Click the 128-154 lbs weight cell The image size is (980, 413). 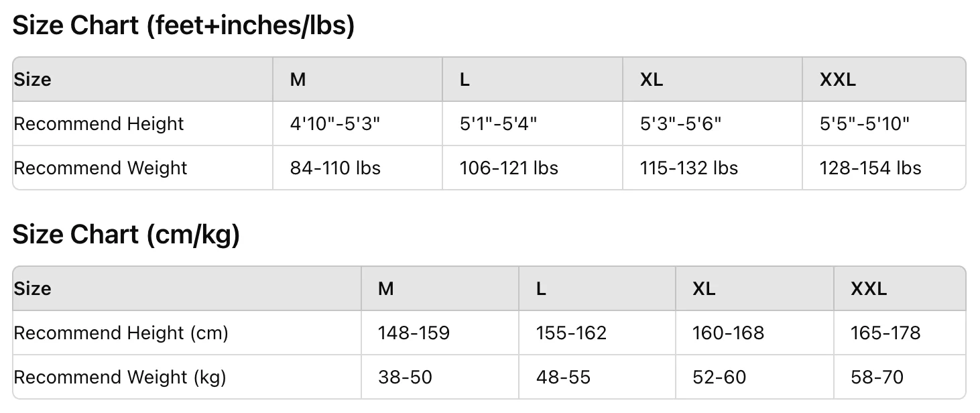coord(870,168)
